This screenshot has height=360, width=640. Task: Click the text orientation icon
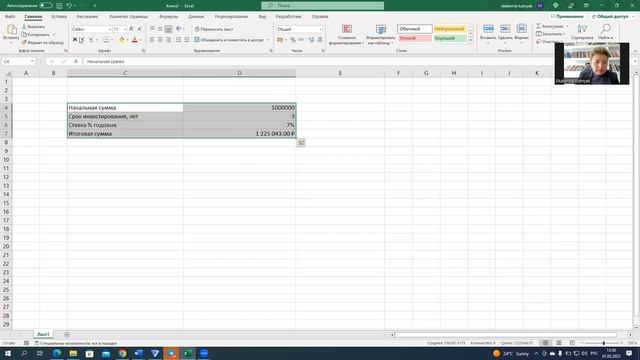pos(179,29)
